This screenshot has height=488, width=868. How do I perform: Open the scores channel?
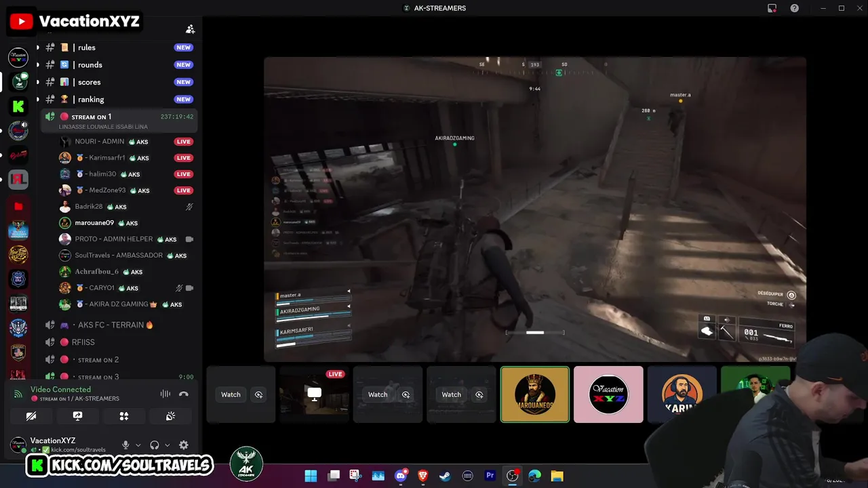(119, 82)
